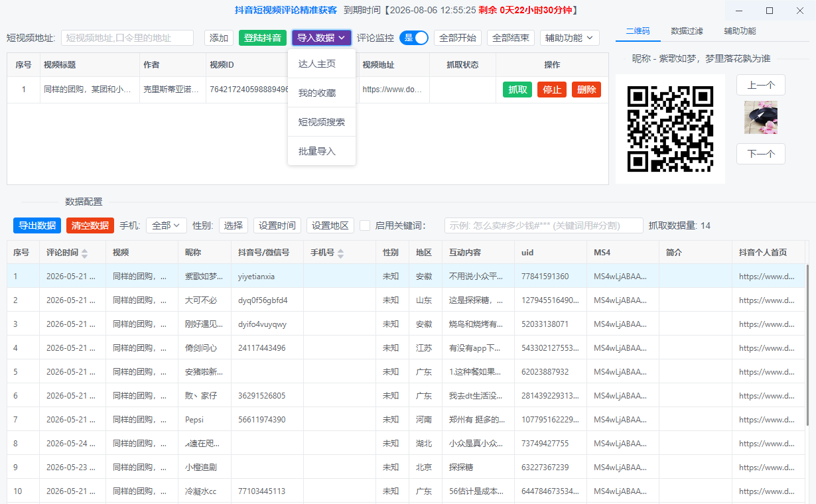Click the green 抓取 button in row 1
The image size is (816, 504).
[x=517, y=90]
